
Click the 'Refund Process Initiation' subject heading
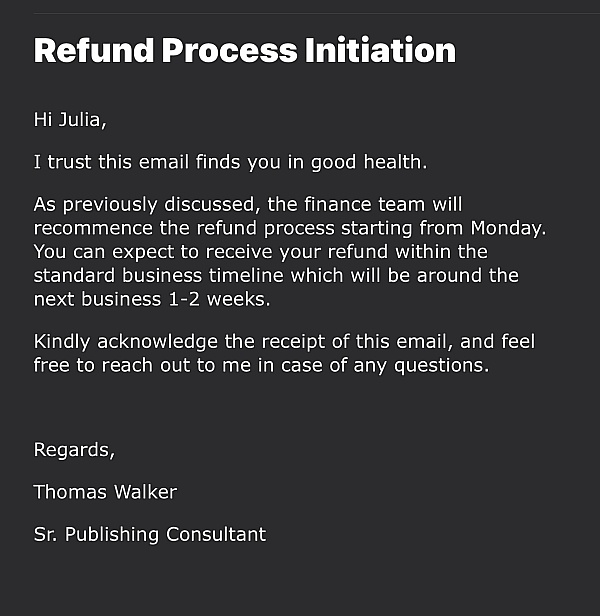[x=245, y=51]
